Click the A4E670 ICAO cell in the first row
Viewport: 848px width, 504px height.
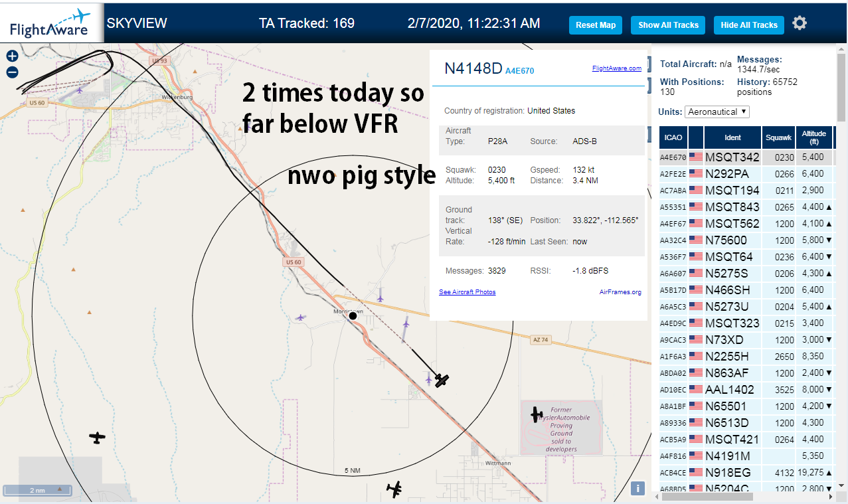(672, 158)
